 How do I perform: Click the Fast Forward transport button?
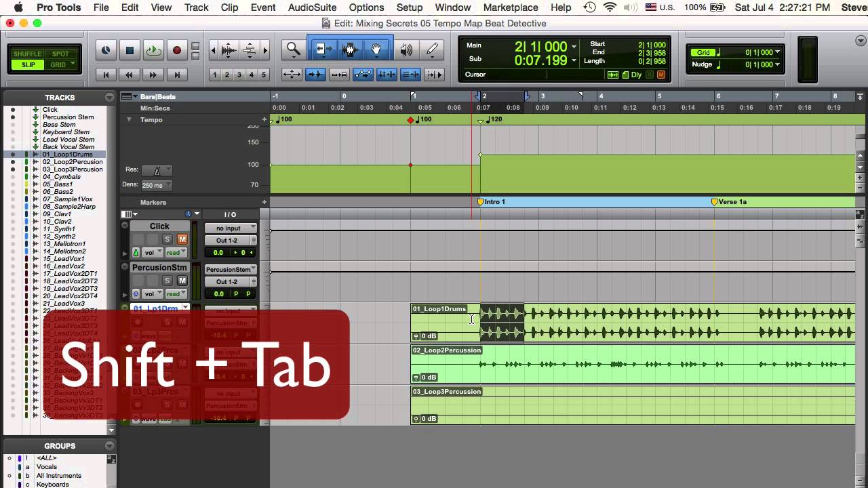[153, 75]
